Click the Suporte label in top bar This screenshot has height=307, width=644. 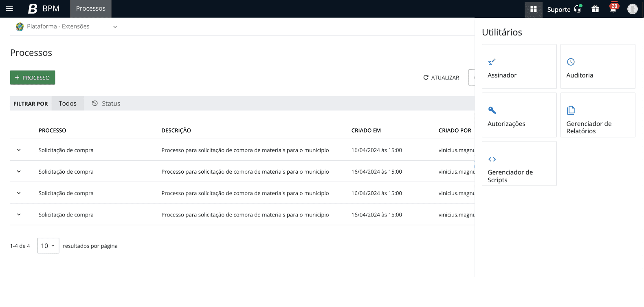point(558,9)
